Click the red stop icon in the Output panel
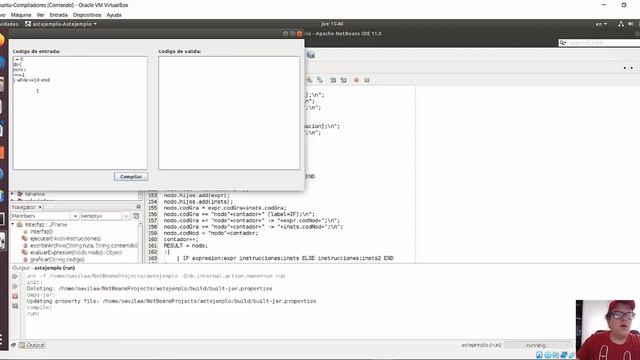The width and height of the screenshot is (640, 360). pyautogui.click(x=15, y=296)
